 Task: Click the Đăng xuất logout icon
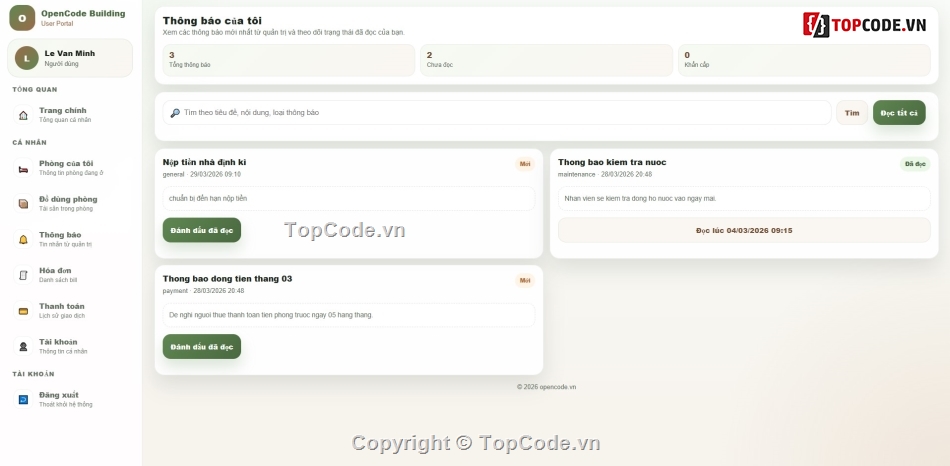[x=23, y=399]
